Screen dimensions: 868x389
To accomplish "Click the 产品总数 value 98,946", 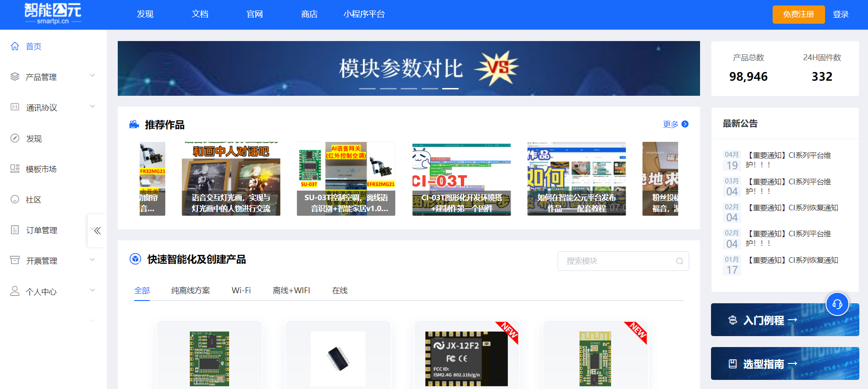I will [748, 77].
